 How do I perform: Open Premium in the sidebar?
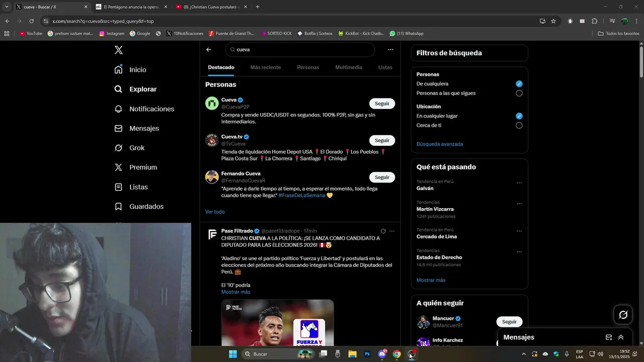pos(135,167)
